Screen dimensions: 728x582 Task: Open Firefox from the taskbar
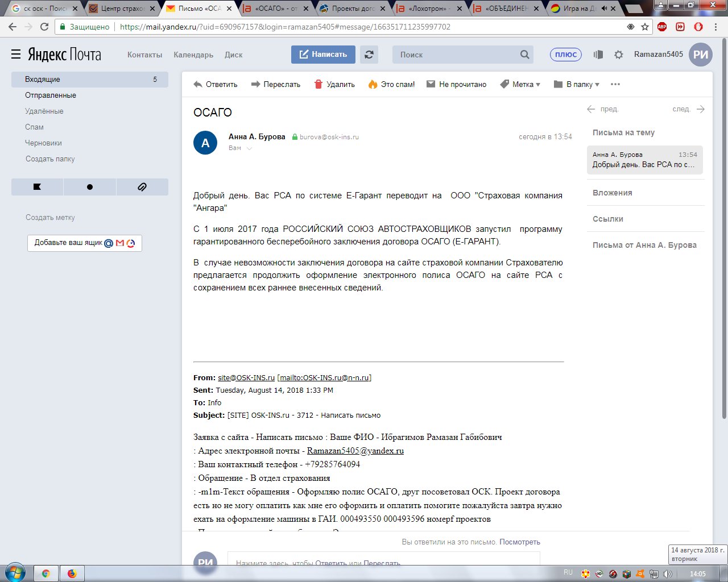click(72, 573)
